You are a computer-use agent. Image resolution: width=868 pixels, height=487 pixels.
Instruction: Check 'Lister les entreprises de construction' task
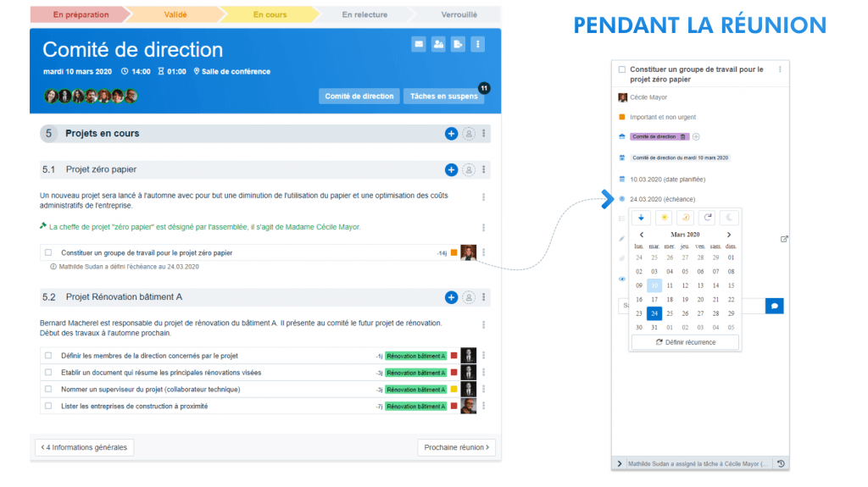(x=48, y=406)
